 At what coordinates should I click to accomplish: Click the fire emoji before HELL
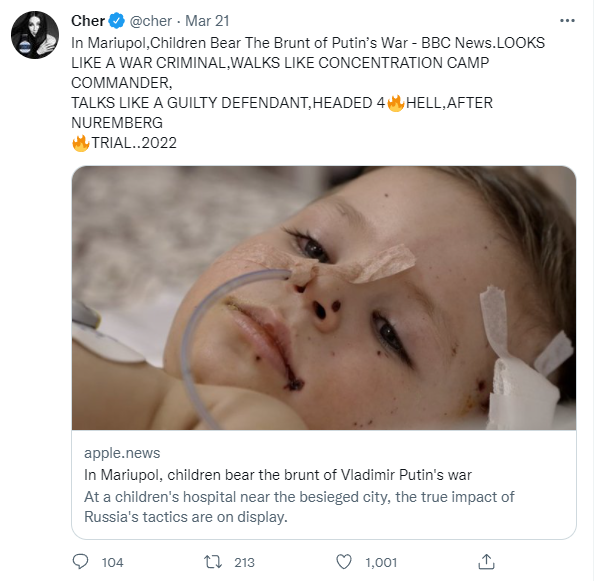tap(395, 104)
